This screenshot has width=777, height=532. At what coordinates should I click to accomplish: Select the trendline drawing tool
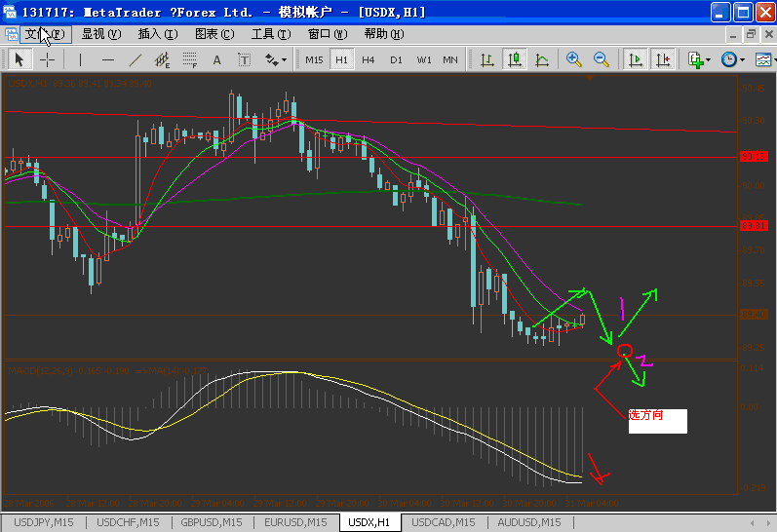[x=135, y=60]
